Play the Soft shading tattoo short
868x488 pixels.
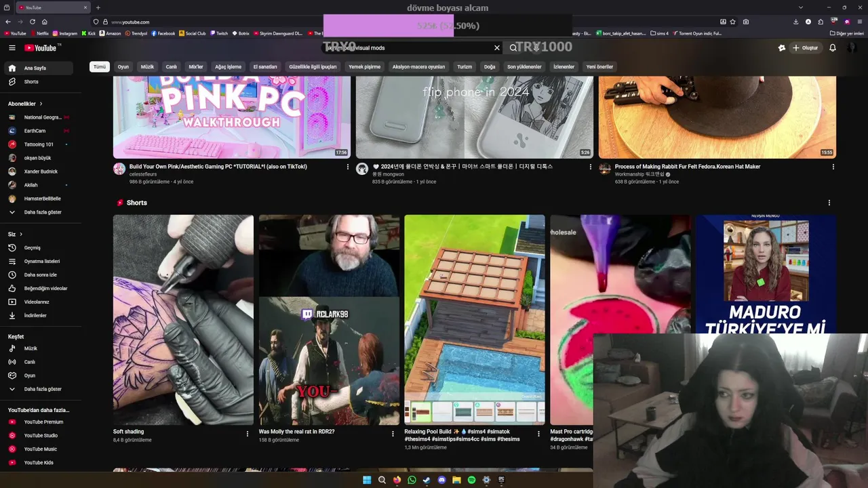[183, 320]
